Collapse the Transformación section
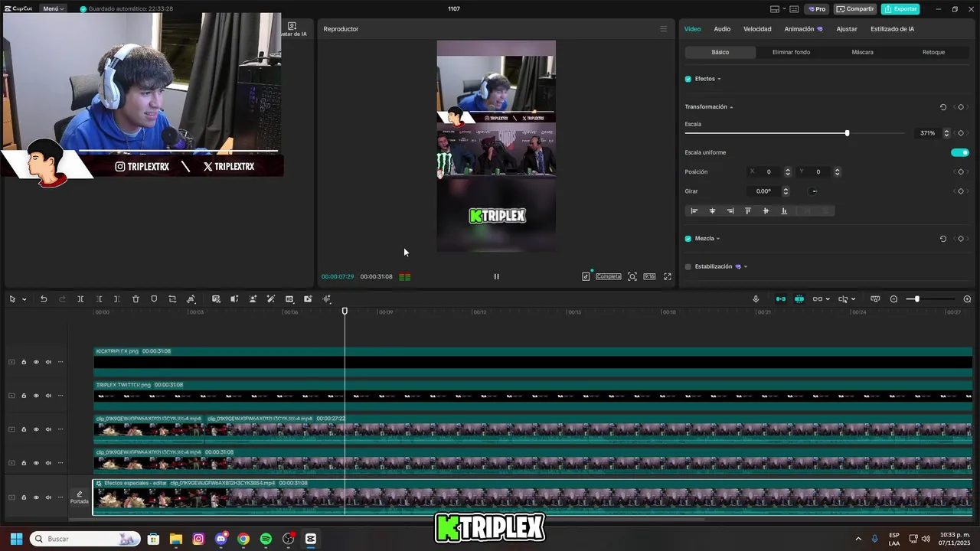Image resolution: width=980 pixels, height=551 pixels. click(731, 107)
